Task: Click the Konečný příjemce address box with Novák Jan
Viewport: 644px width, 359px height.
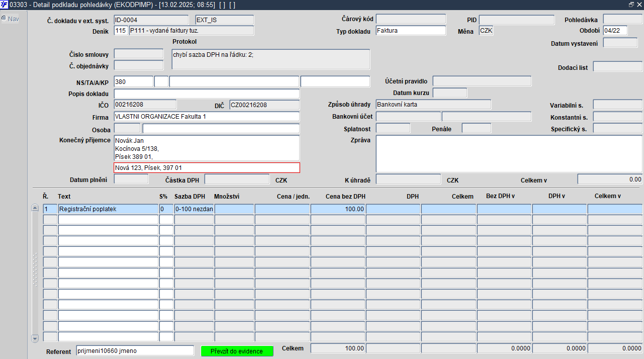Action: coord(207,148)
